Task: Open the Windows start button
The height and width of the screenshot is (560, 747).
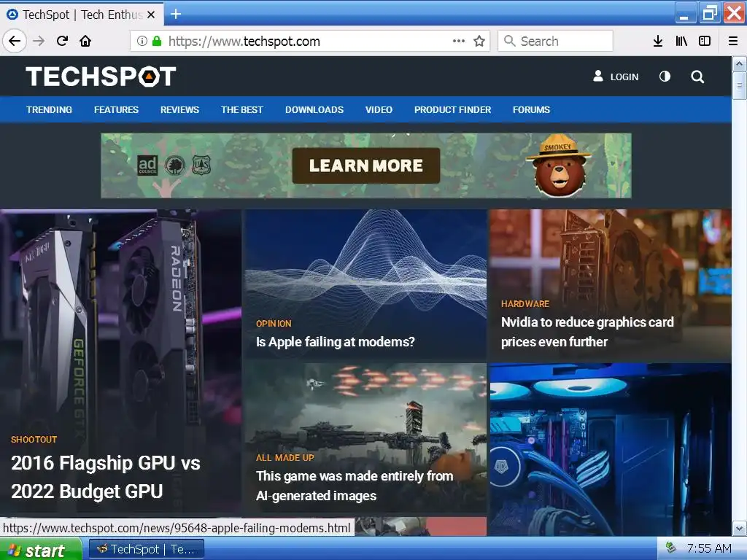Action: [41, 550]
